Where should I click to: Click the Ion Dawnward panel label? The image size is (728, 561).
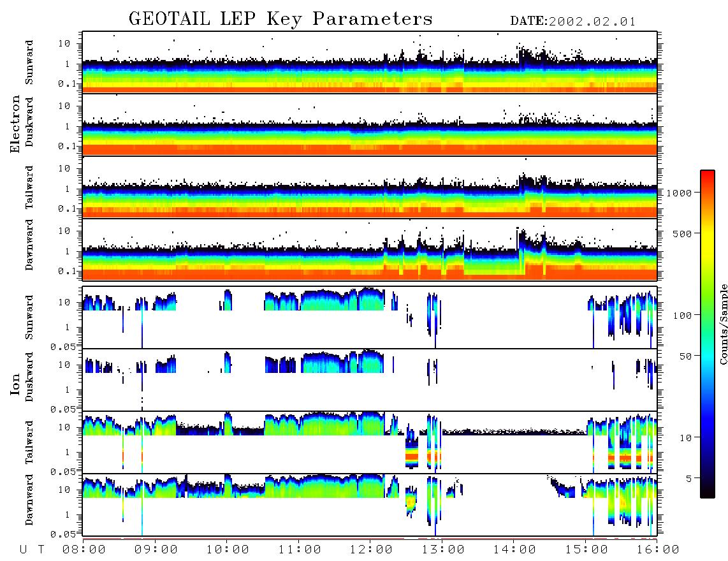pos(29,500)
